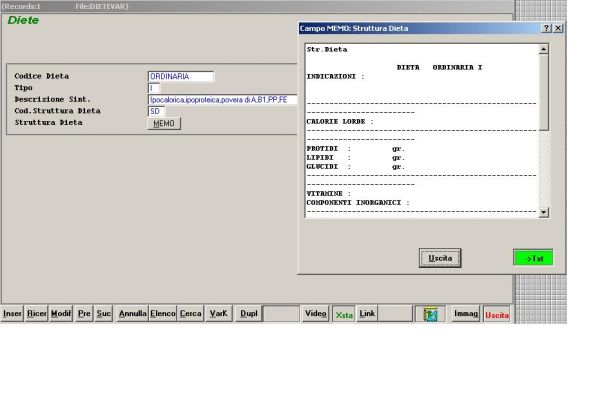
Task: Open the Elenco list button
Action: (x=163, y=314)
